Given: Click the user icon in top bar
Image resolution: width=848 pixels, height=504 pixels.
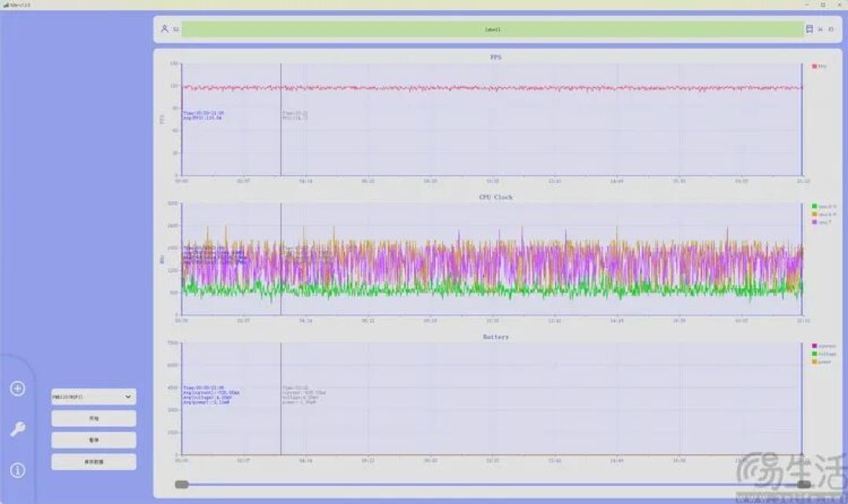Looking at the screenshot, I should pyautogui.click(x=164, y=29).
